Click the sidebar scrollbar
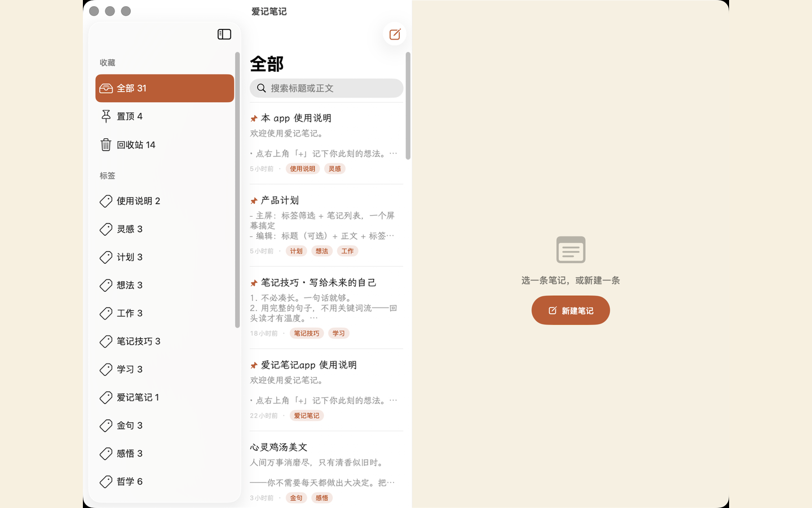The image size is (812, 508). 237,190
